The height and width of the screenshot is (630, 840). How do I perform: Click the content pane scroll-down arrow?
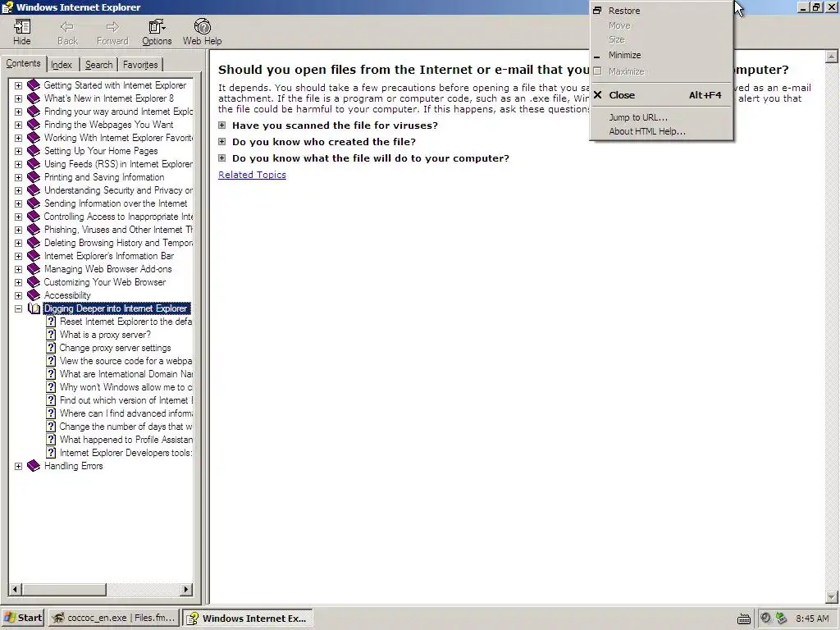(832, 597)
